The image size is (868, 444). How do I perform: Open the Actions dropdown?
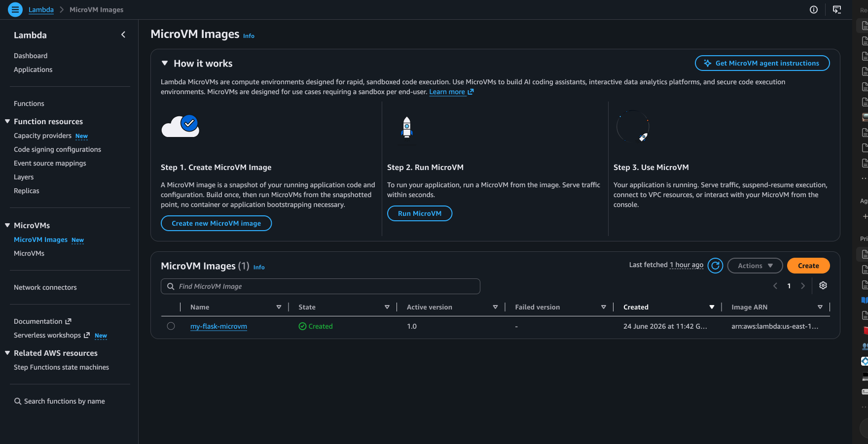tap(755, 266)
